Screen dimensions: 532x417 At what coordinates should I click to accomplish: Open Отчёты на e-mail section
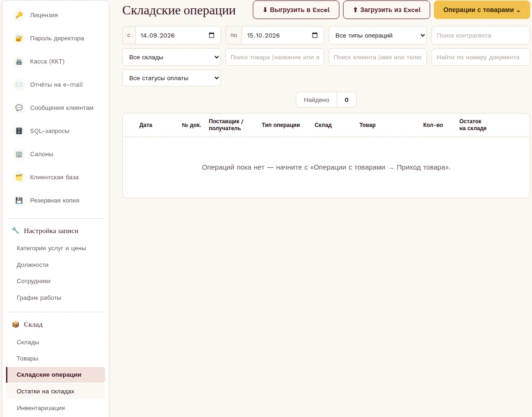[55, 84]
